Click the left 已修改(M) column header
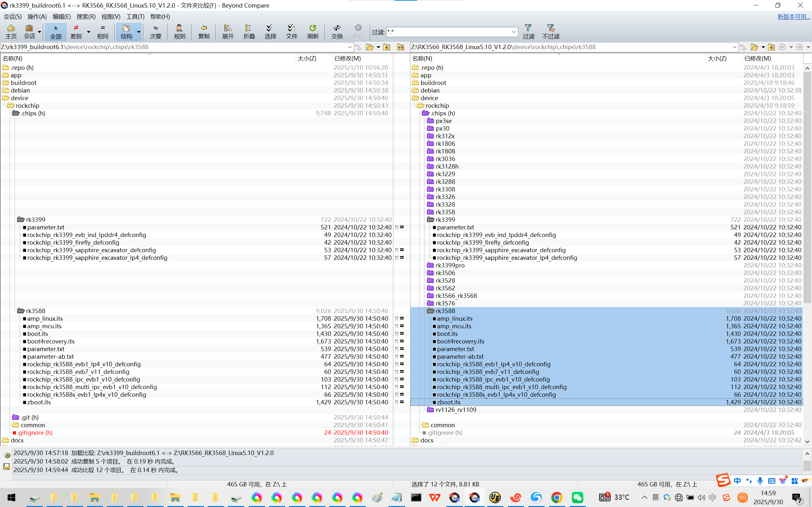The width and height of the screenshot is (812, 507). click(x=347, y=58)
